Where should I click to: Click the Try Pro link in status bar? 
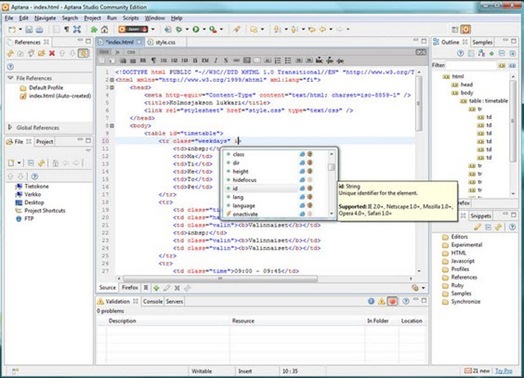pyautogui.click(x=503, y=371)
